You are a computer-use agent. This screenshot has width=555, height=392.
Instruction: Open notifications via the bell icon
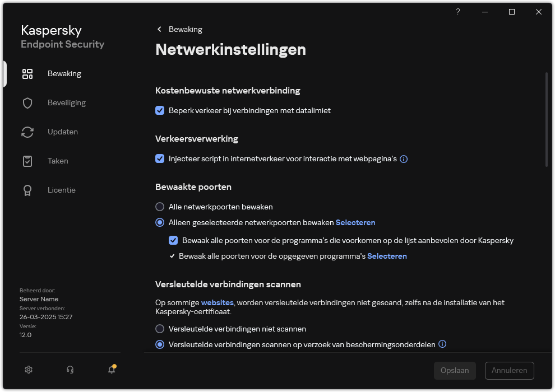(111, 370)
